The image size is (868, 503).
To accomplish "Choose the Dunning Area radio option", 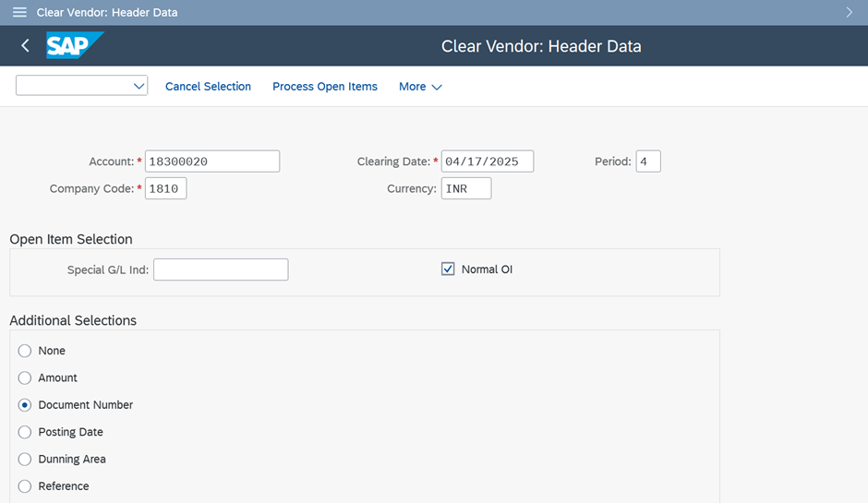I will (24, 460).
